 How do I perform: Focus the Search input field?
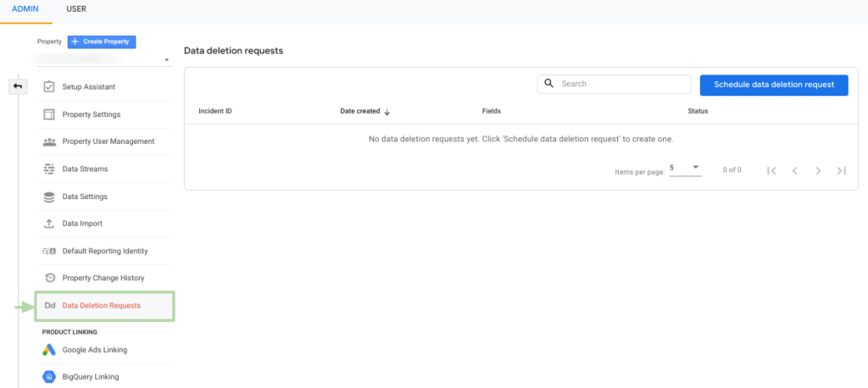(623, 84)
